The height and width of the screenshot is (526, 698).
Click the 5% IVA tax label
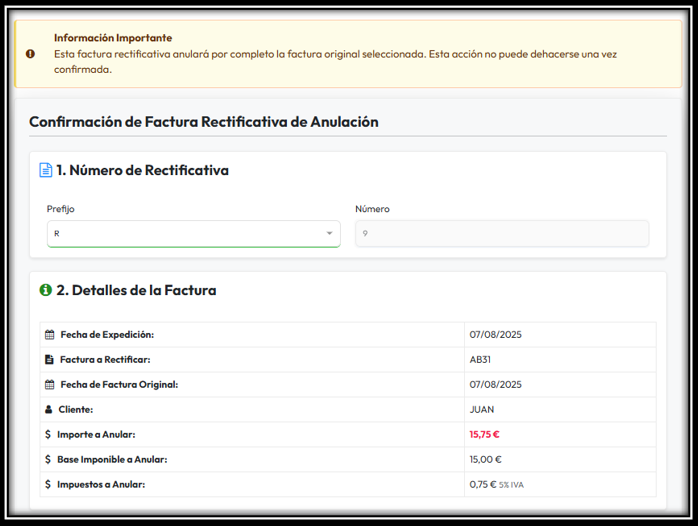[511, 485]
